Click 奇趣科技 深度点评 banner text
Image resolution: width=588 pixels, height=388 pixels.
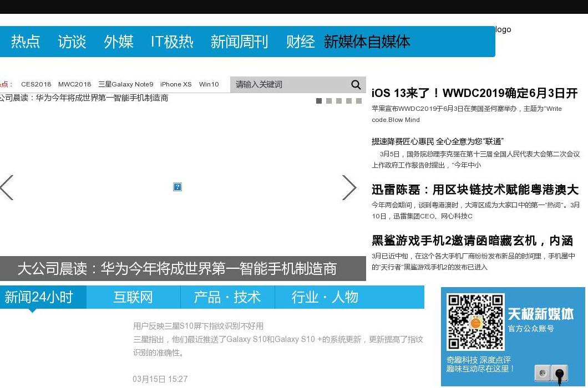point(480,364)
